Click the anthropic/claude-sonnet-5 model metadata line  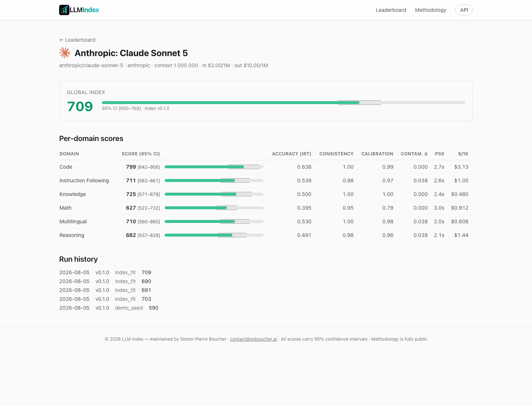pyautogui.click(x=164, y=65)
